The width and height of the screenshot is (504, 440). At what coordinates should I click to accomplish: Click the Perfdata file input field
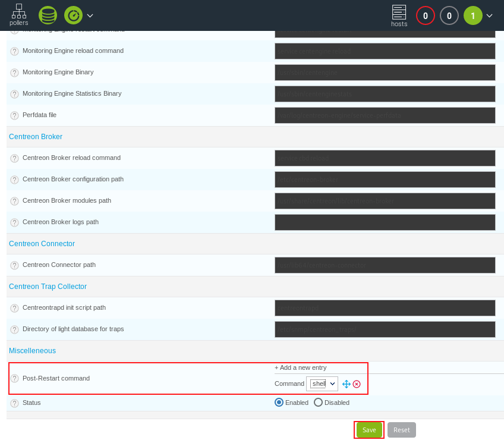click(x=385, y=115)
